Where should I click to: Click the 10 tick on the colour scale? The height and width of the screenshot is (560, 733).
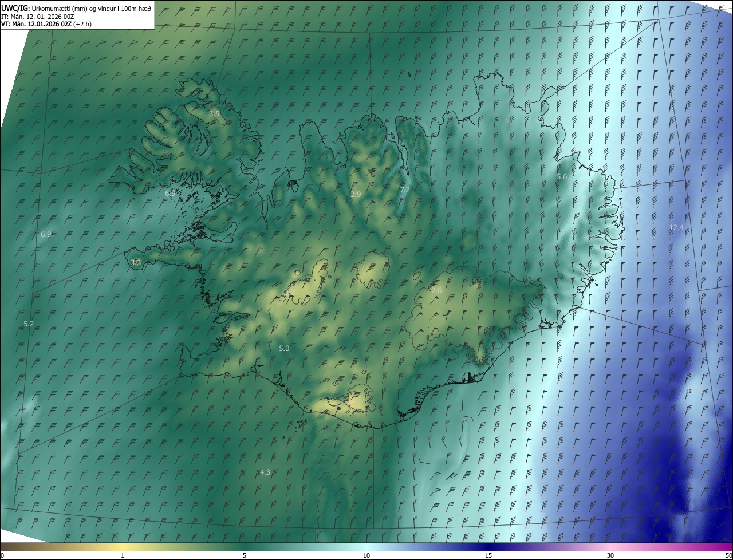point(366,556)
